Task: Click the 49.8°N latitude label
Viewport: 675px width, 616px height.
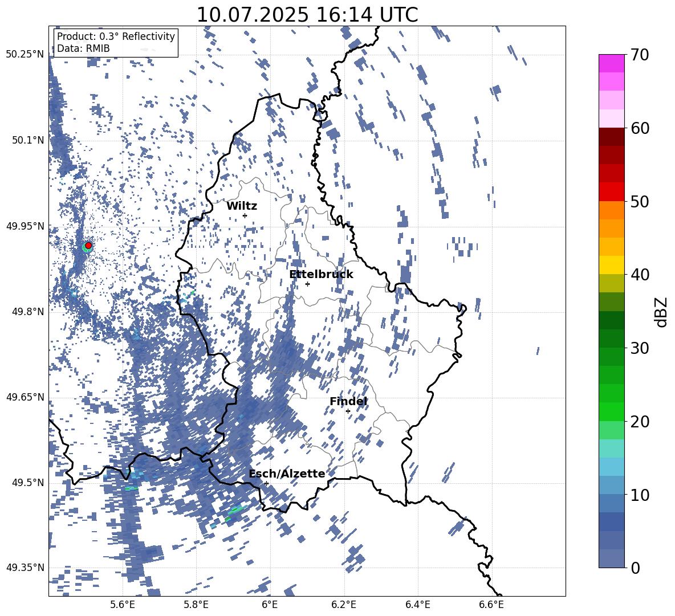Action: click(x=29, y=312)
